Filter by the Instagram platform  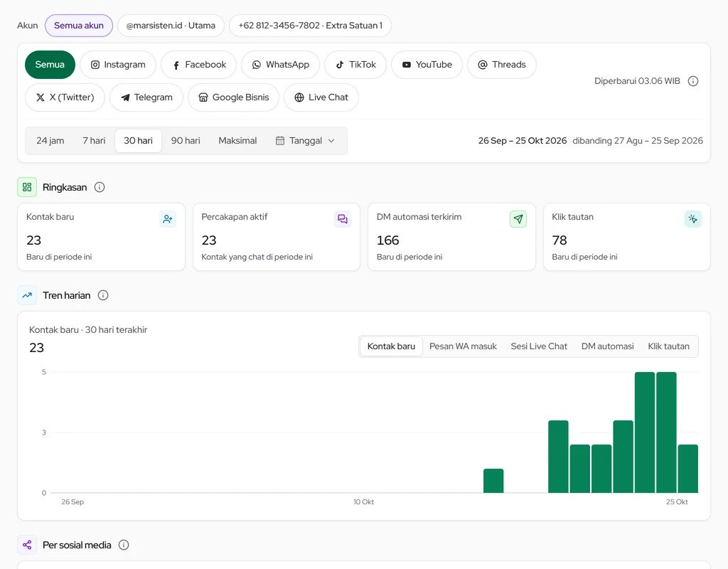coord(118,65)
